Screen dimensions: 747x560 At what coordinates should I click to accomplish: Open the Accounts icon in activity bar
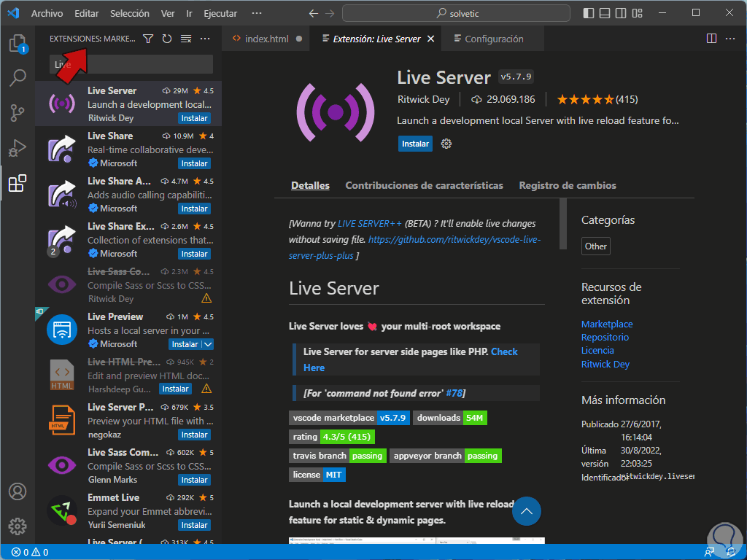(x=18, y=491)
